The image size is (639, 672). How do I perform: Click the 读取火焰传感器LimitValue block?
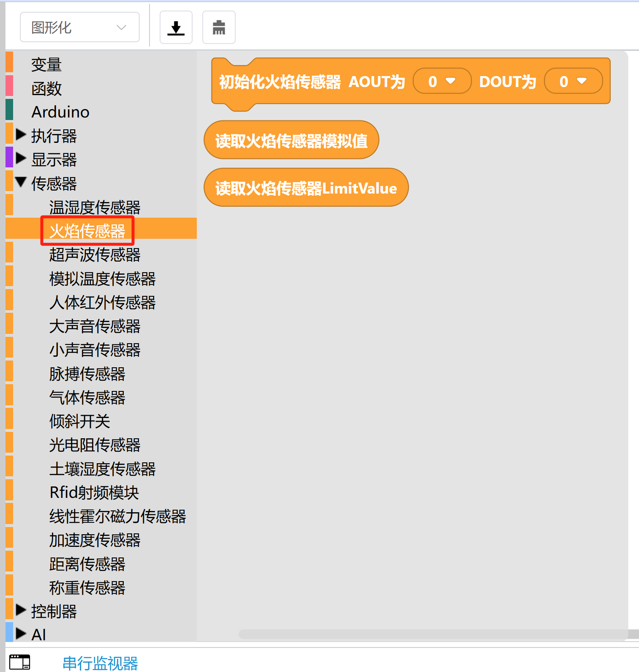306,188
